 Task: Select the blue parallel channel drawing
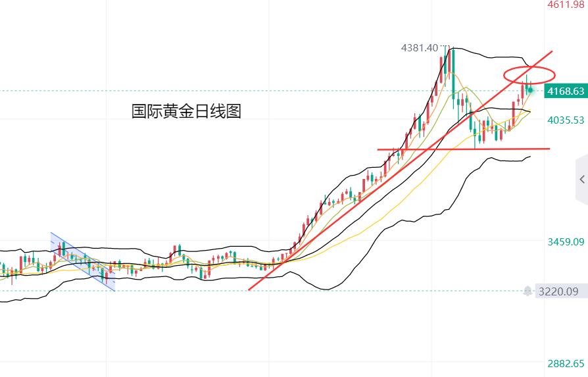pyautogui.click(x=82, y=261)
